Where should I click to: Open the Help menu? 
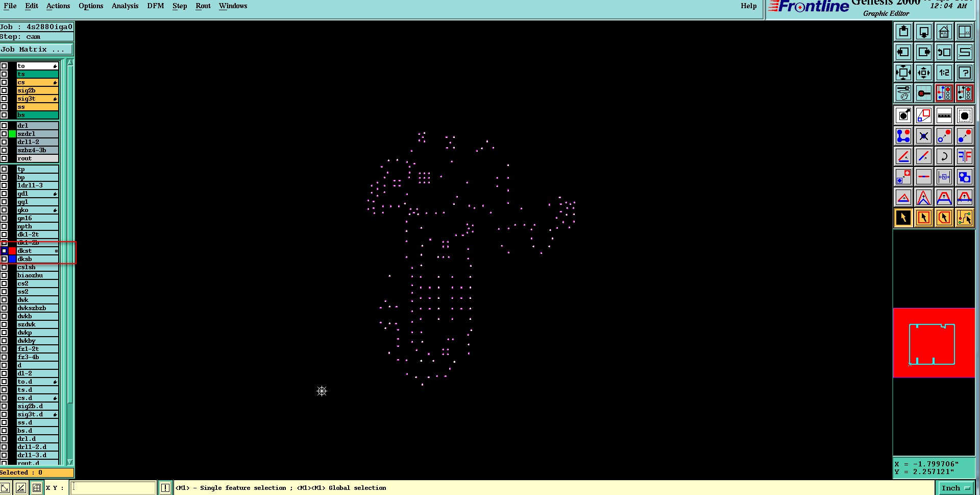749,6
